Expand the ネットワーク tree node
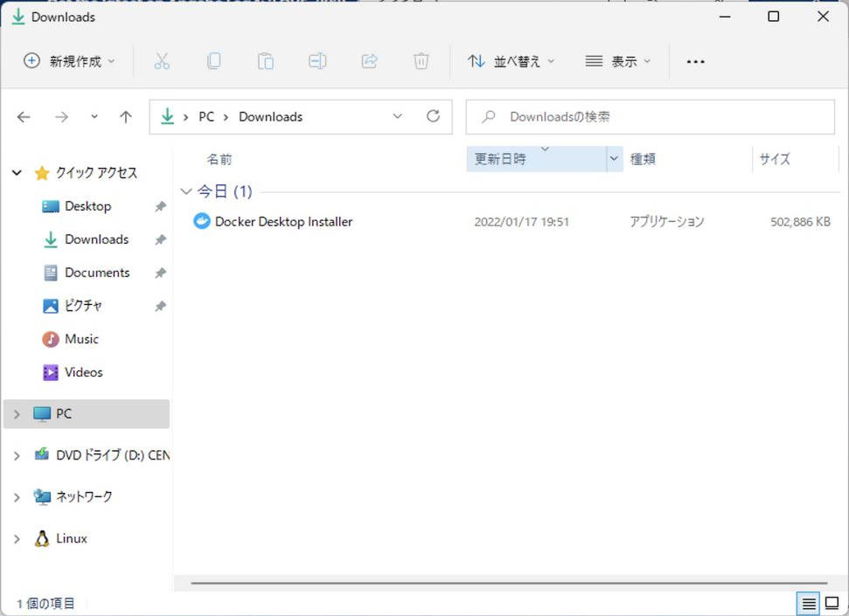 pos(17,497)
